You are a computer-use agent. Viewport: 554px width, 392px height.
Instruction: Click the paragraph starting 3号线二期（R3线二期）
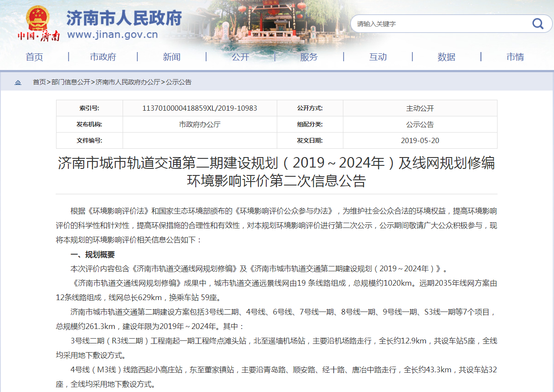point(277,348)
